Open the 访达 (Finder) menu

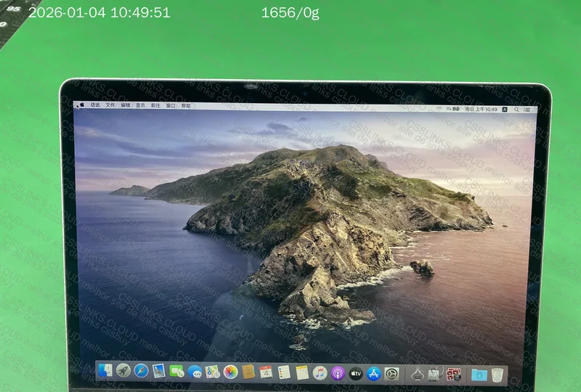click(95, 105)
